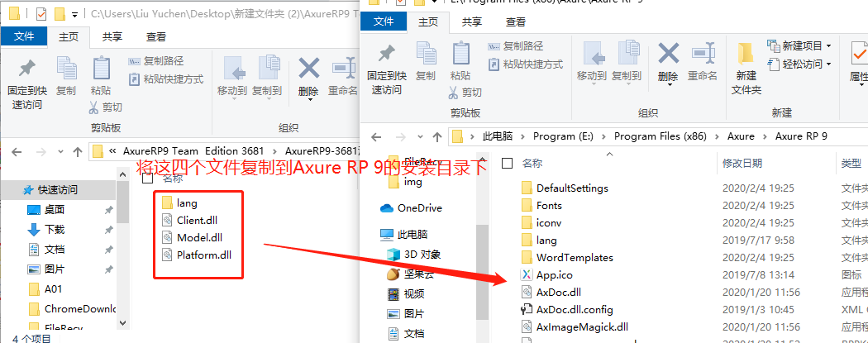The image size is (868, 343).
Task: Open File (文件) tab in right window
Action: click(x=384, y=21)
